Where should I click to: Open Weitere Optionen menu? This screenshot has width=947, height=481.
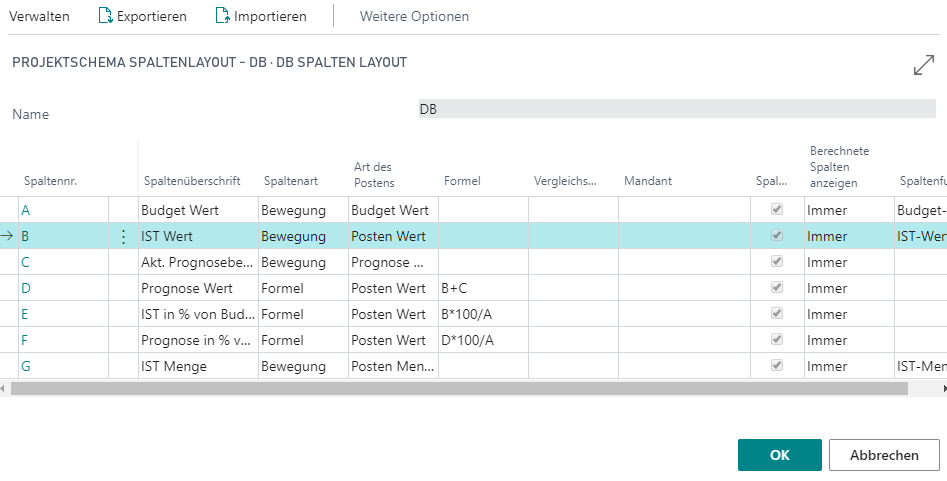414,16
